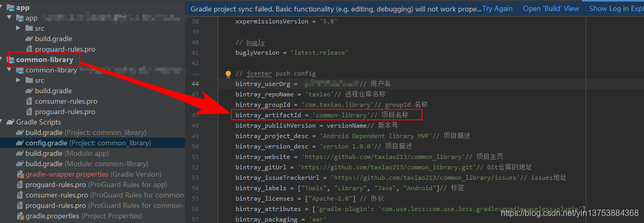Click the bintray_attributes line
Image resolution: width=644 pixels, height=223 pixels.
click(x=411, y=209)
